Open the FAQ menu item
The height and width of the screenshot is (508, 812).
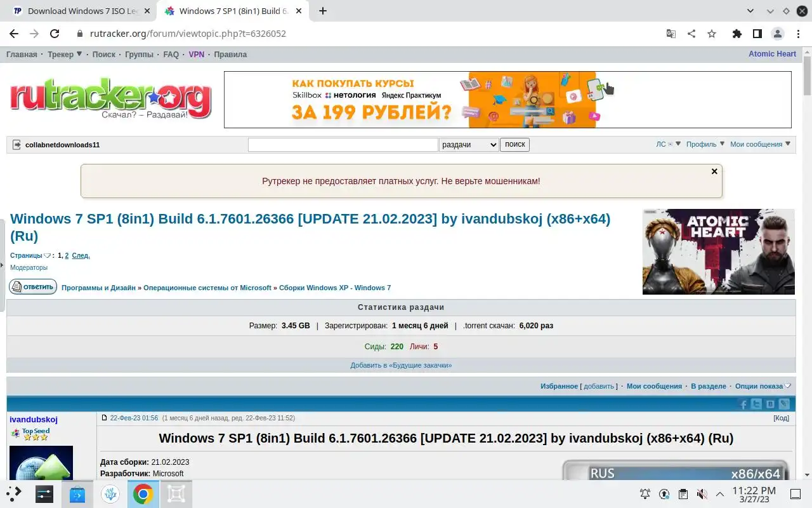[171, 55]
